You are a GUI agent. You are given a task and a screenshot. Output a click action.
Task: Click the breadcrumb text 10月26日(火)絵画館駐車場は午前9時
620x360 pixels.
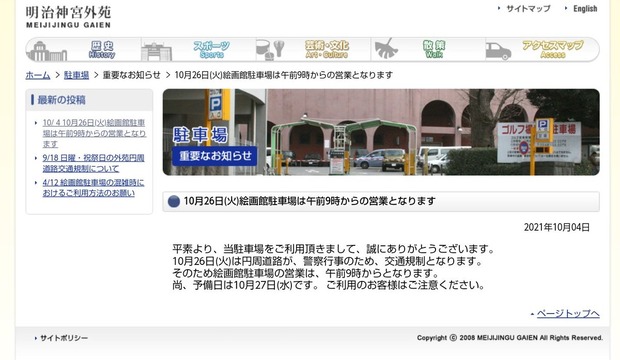[284, 75]
